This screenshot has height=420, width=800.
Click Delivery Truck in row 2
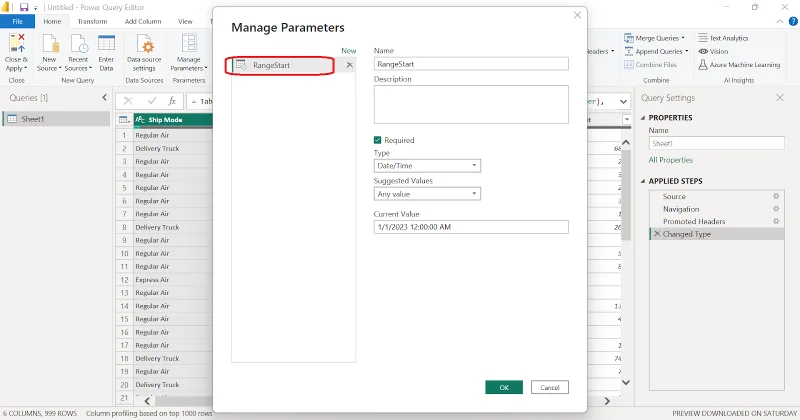point(157,149)
